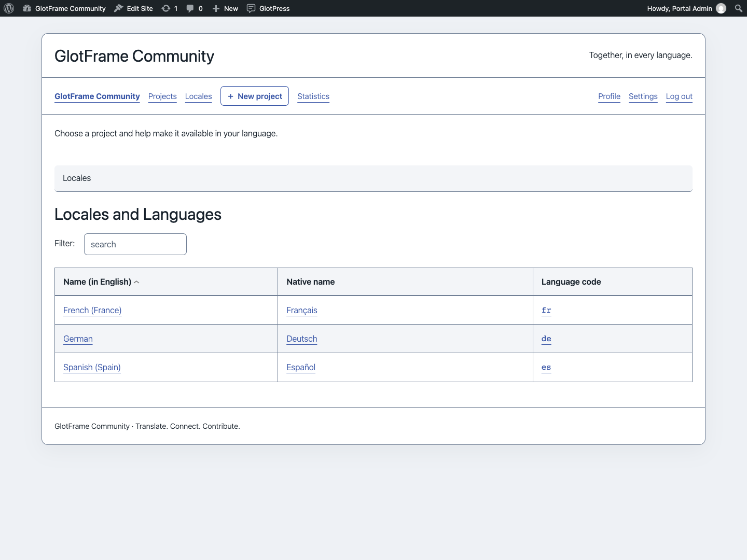Click the New project button
Viewport: 747px width, 560px height.
255,96
